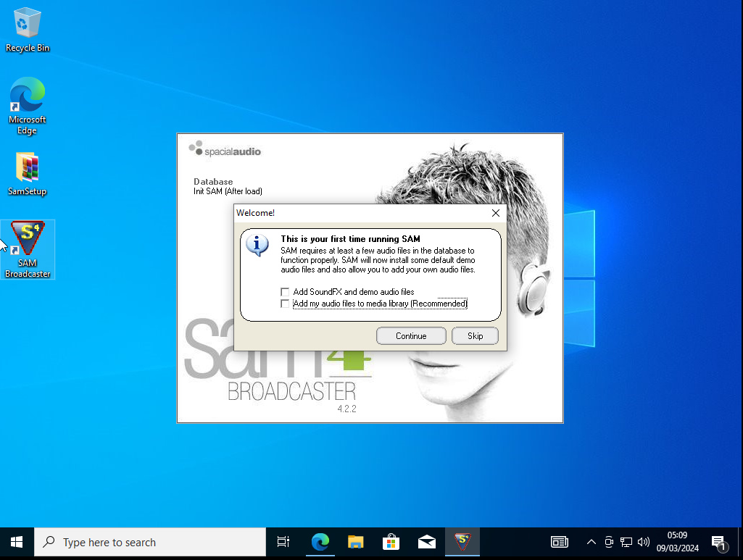Viewport: 743px width, 560px height.
Task: Close the Welcome dialog
Action: coord(496,213)
